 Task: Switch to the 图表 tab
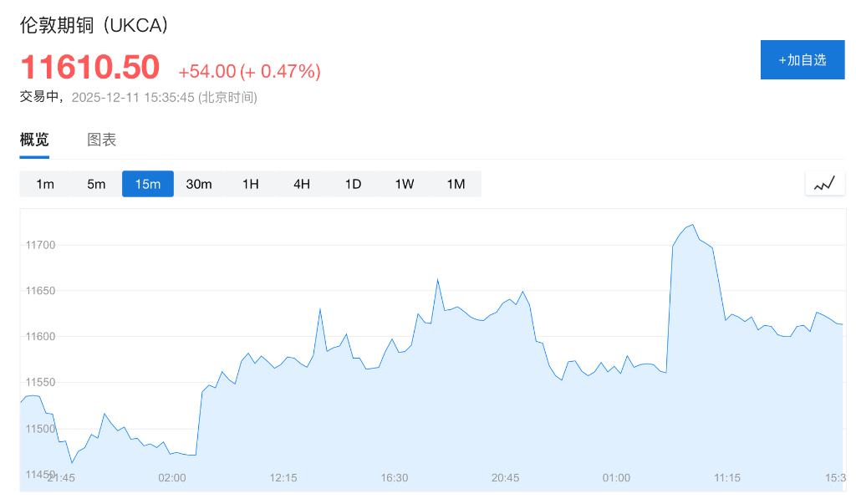point(102,140)
